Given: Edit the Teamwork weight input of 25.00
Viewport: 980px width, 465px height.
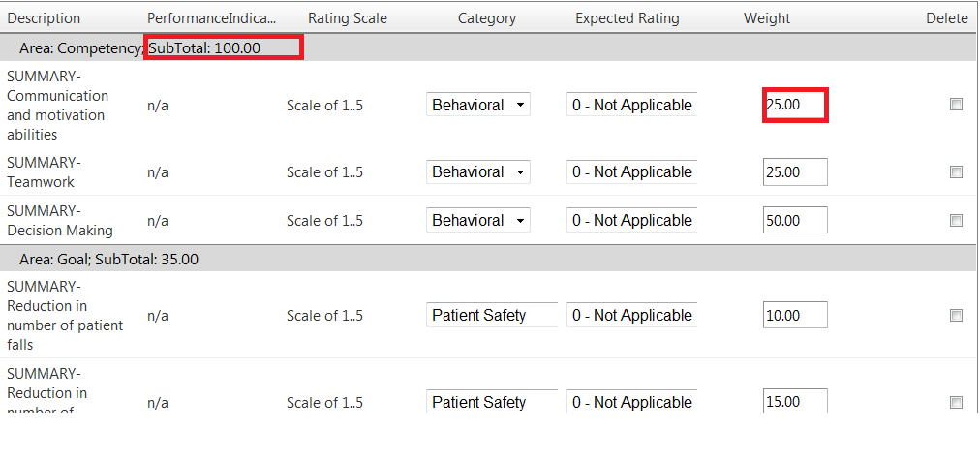Looking at the screenshot, I should point(795,172).
